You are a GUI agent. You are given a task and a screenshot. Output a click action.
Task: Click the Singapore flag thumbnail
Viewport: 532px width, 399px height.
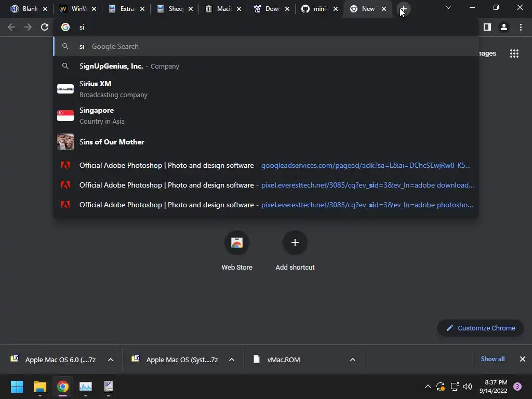click(x=65, y=115)
